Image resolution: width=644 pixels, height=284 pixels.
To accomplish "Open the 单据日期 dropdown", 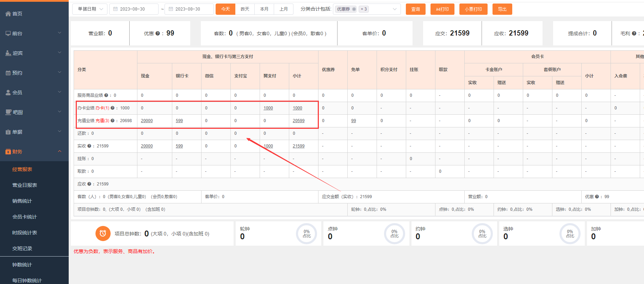I will click(x=90, y=9).
